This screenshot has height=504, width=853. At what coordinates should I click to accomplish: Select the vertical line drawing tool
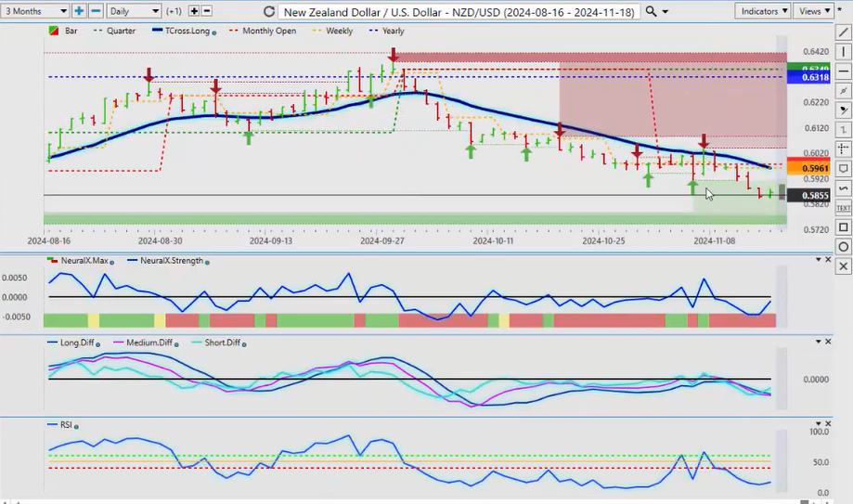(843, 52)
